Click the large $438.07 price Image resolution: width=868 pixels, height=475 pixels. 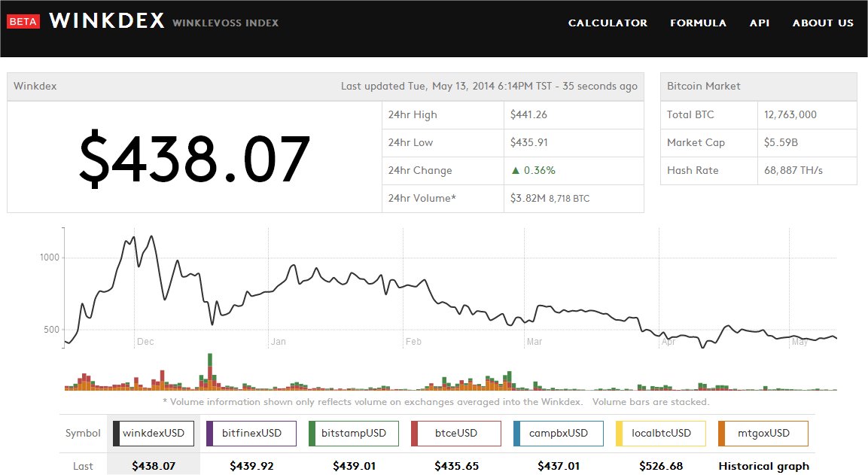point(194,159)
